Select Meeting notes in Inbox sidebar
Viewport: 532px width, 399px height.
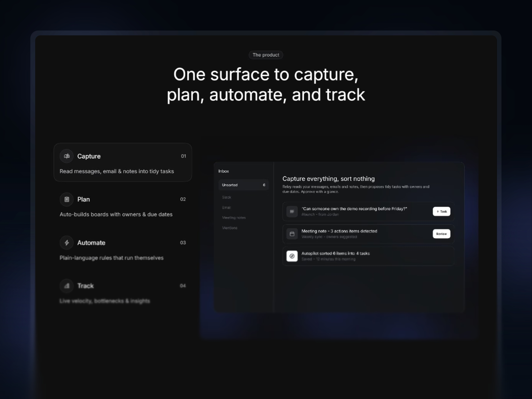pos(234,218)
